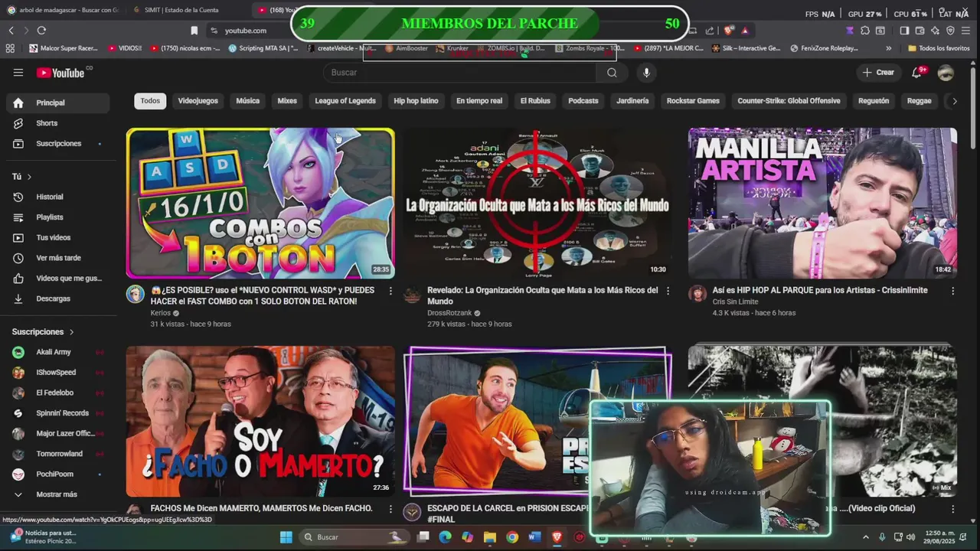Select the League of Legends chip

(x=345, y=101)
